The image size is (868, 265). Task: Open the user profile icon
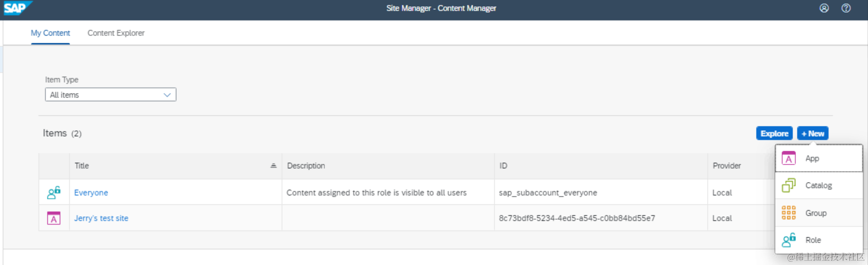(x=824, y=8)
